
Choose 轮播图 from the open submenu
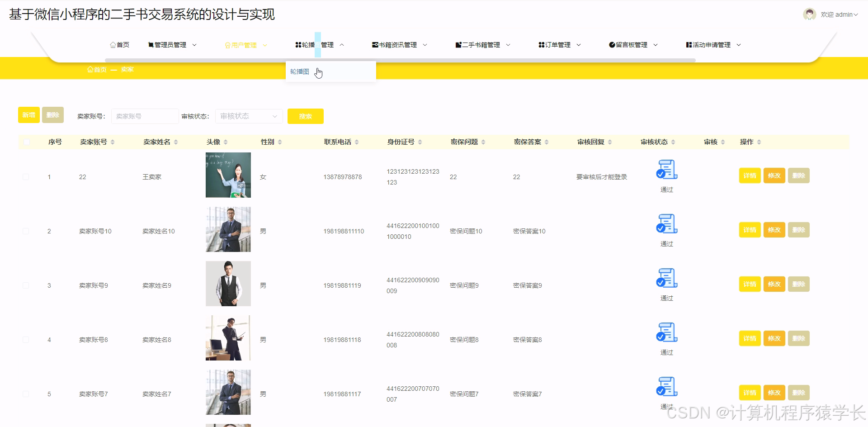tap(299, 71)
